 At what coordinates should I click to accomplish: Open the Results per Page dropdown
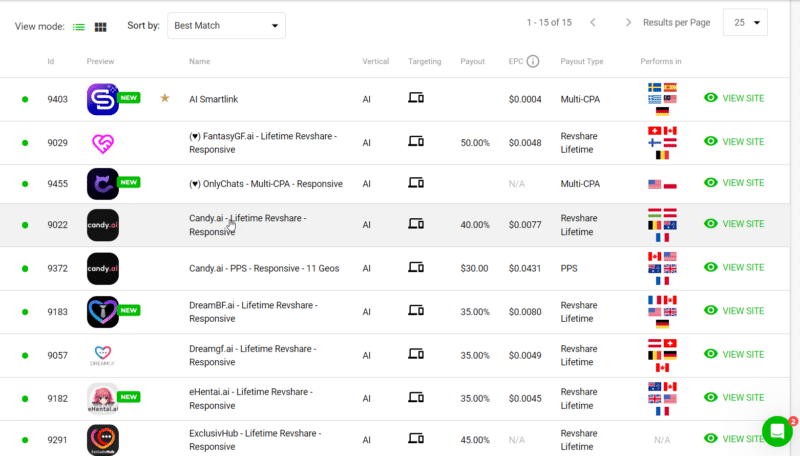(745, 22)
